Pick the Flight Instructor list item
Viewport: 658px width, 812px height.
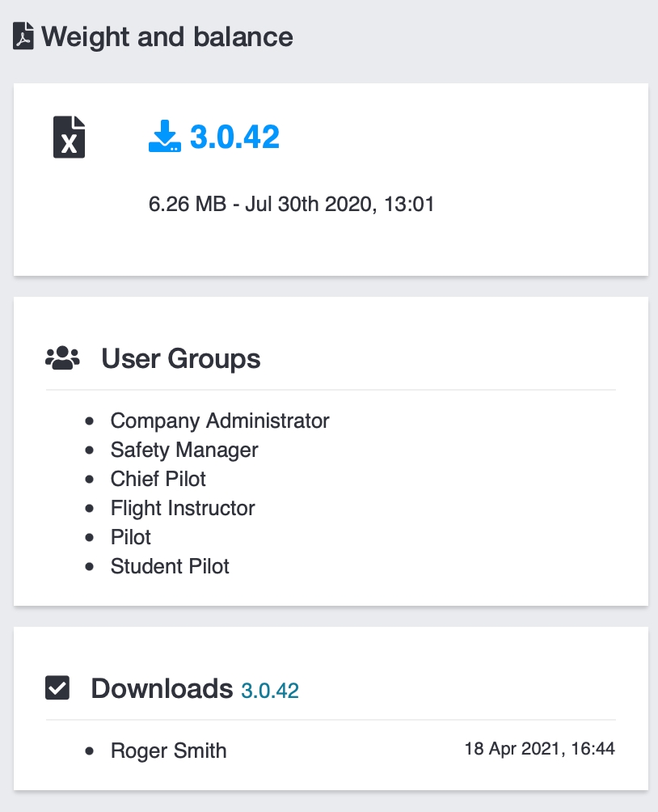[183, 508]
